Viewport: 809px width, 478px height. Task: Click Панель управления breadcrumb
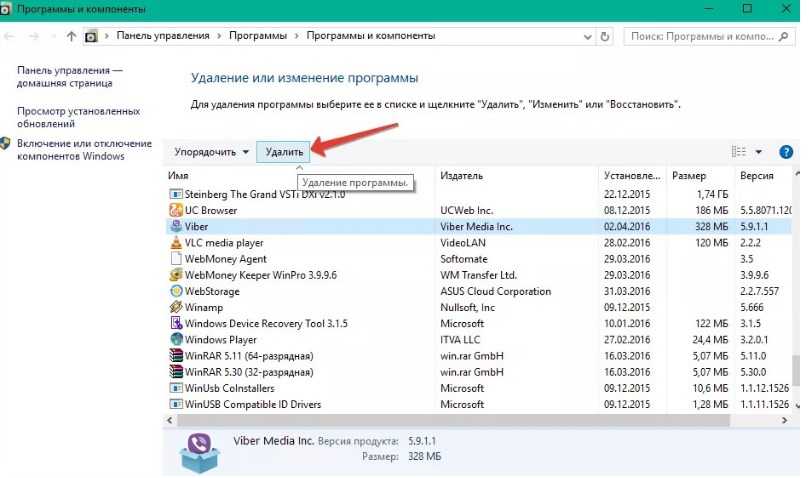[x=163, y=36]
